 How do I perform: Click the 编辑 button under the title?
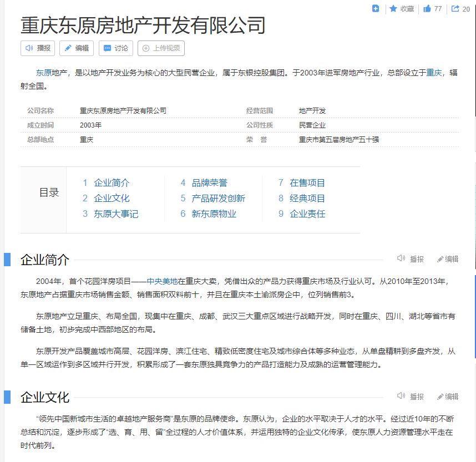tap(77, 48)
